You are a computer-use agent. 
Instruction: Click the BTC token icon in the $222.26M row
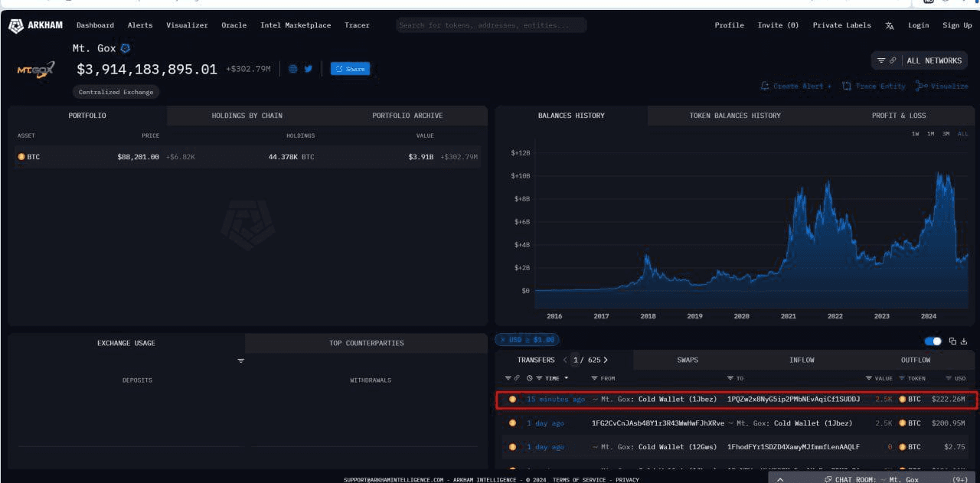click(x=903, y=399)
